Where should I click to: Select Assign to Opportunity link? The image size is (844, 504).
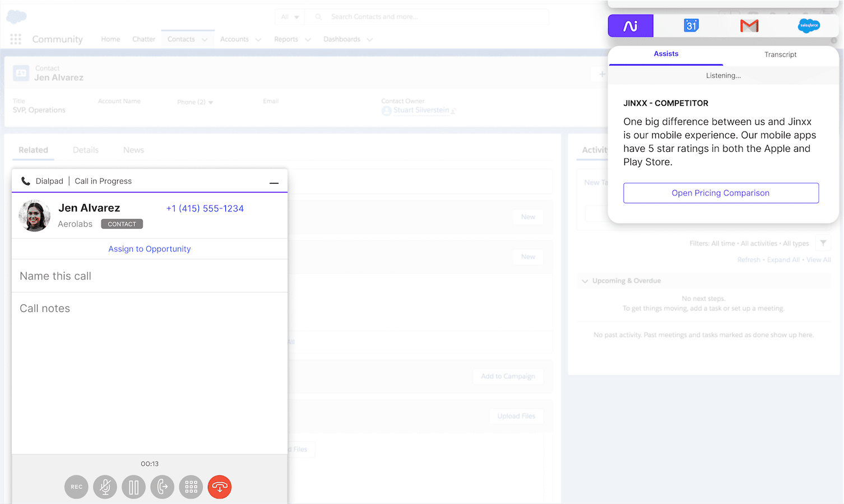149,249
